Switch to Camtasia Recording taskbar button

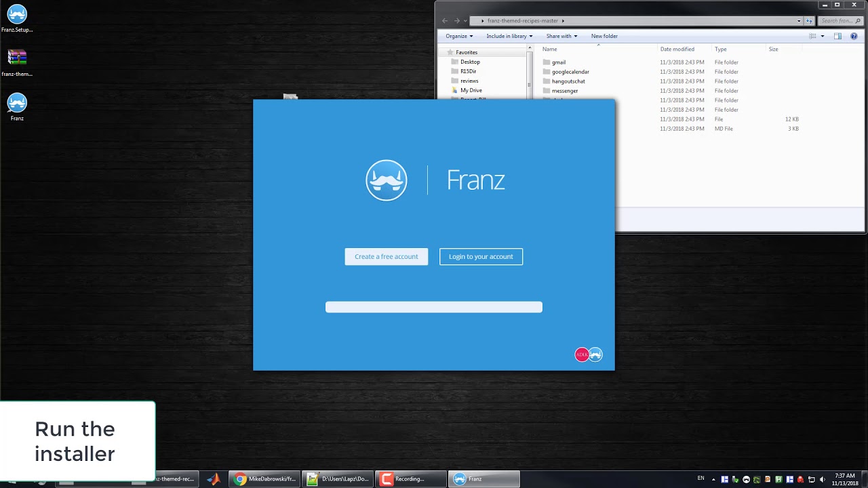[x=411, y=479]
